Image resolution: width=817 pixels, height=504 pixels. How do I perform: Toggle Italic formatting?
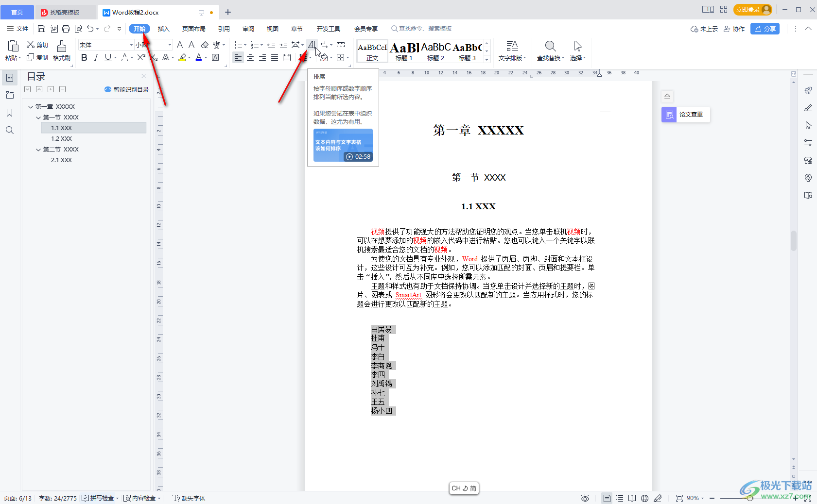(96, 57)
